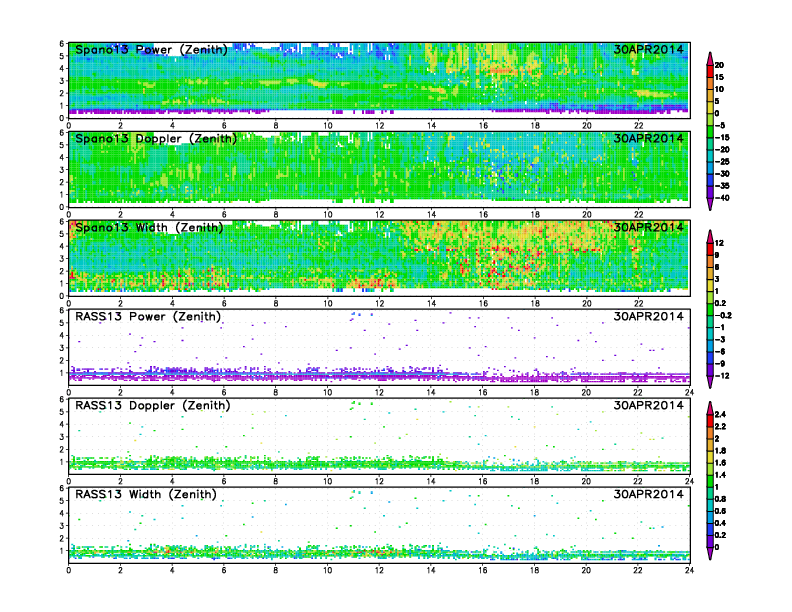Click the "-0.2" label on the middle colorbar
This screenshot has width=792, height=612.
pos(723,316)
